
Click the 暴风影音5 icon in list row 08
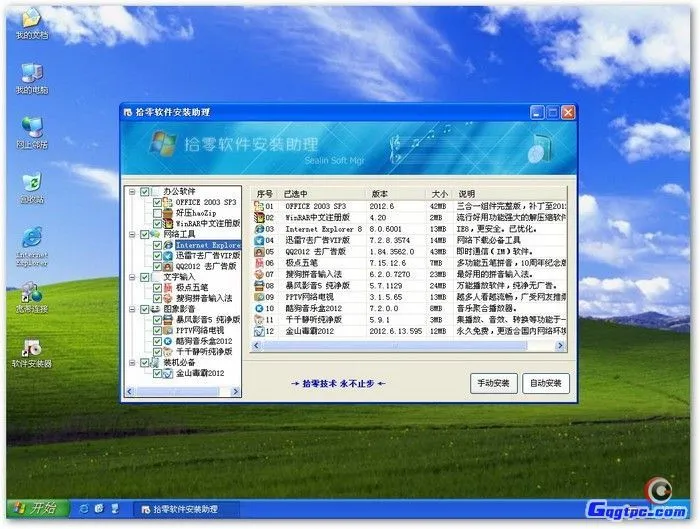coord(259,285)
